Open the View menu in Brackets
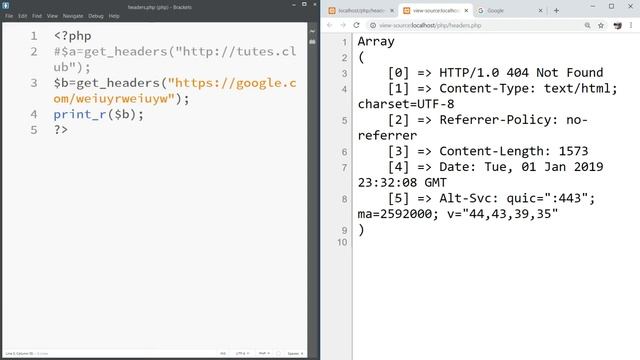Viewport: 640px width, 360px height. point(52,16)
